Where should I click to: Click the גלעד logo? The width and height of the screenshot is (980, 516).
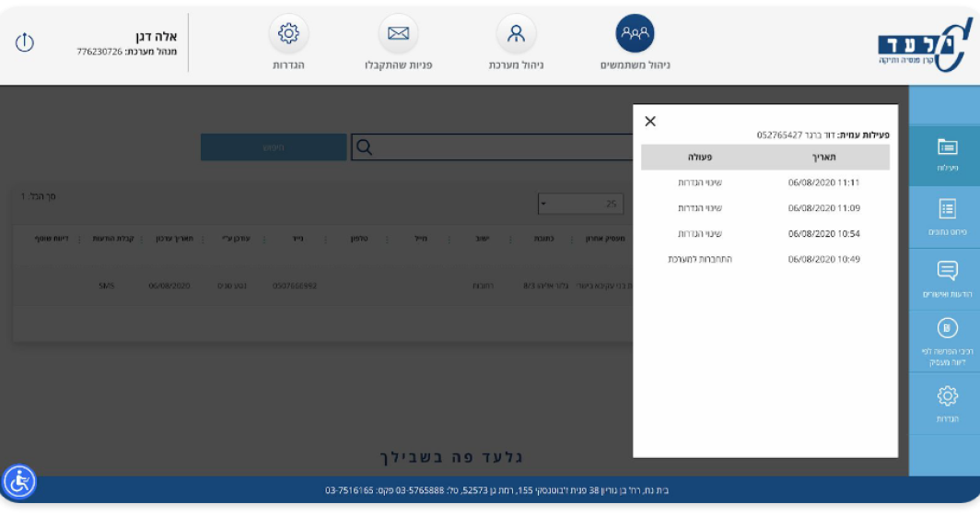click(923, 44)
